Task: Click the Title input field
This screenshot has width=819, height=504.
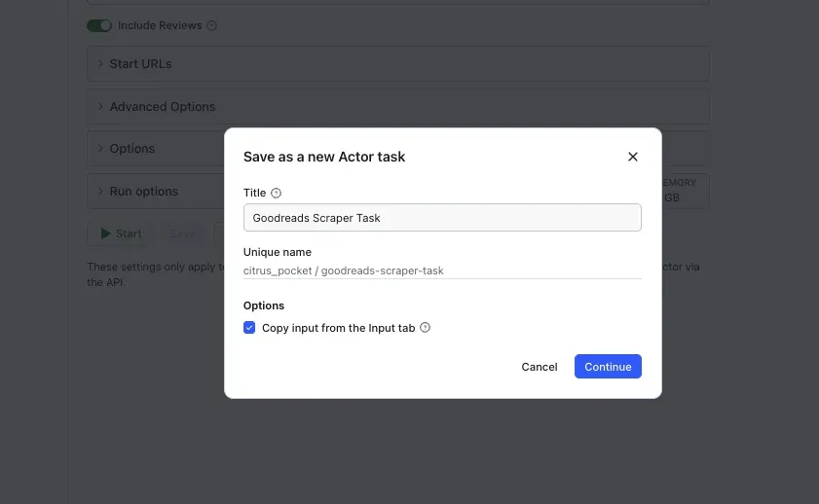Action: (442, 218)
